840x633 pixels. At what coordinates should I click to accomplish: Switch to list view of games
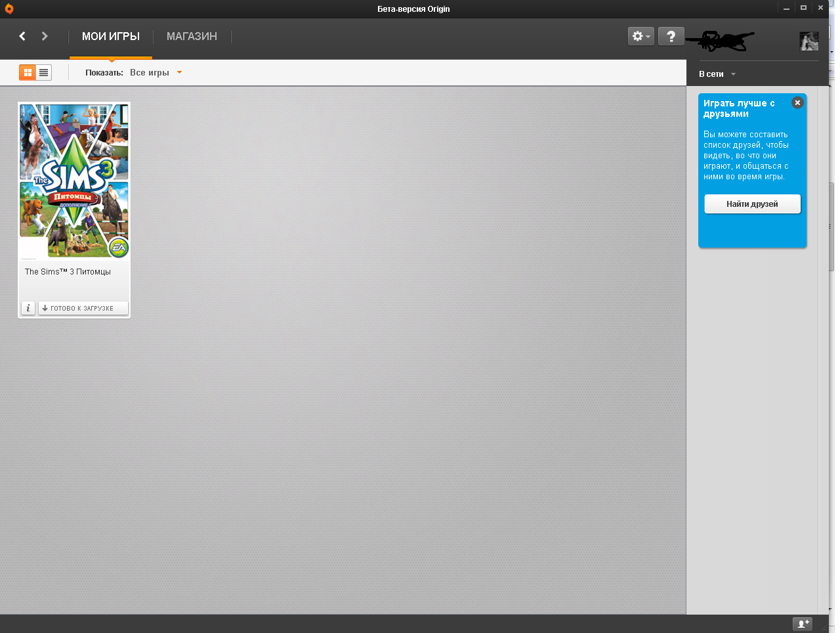click(43, 73)
